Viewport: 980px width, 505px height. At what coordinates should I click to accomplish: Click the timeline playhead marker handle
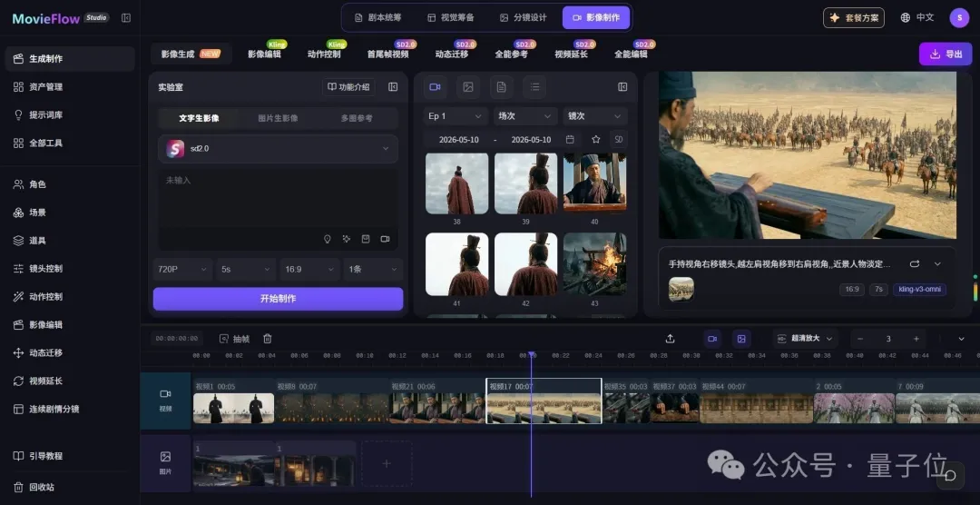pos(531,355)
